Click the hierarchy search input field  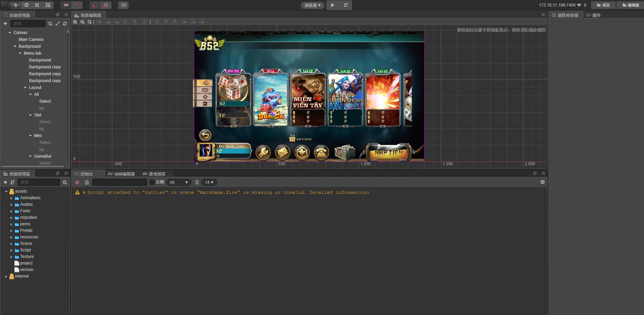coord(28,24)
